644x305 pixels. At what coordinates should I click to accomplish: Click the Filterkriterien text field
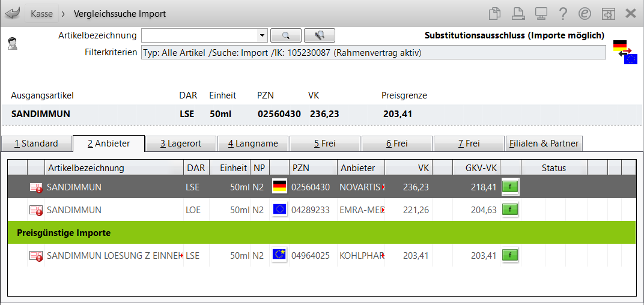pyautogui.click(x=373, y=53)
